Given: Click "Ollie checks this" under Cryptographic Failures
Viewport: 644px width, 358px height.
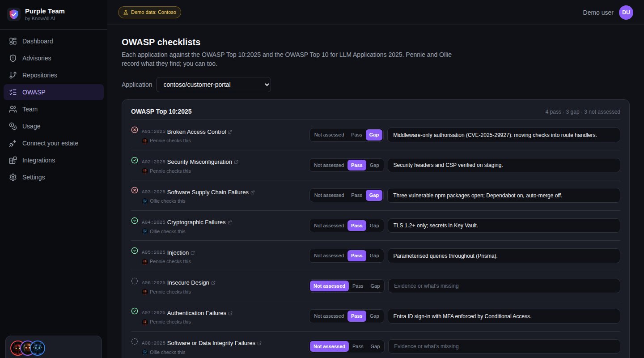Looking at the screenshot, I should (168, 231).
